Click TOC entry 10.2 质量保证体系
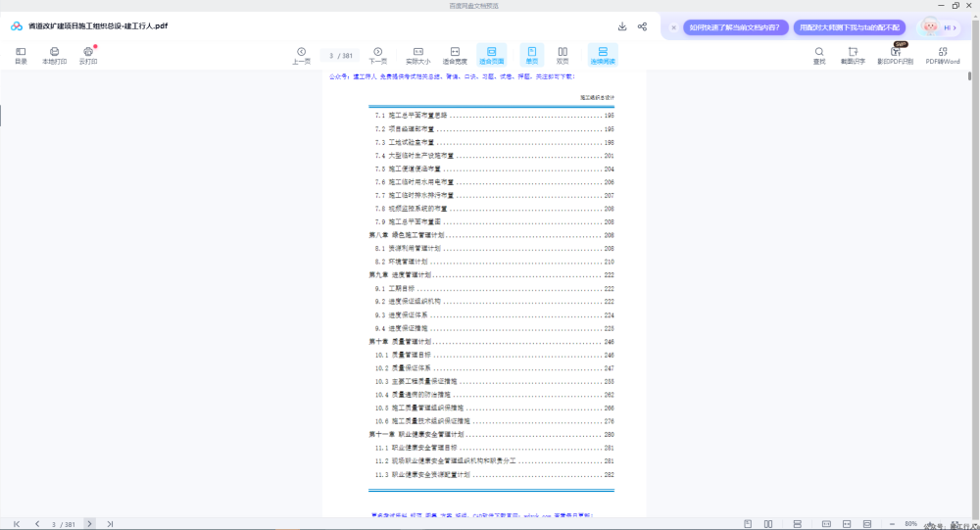 point(494,368)
